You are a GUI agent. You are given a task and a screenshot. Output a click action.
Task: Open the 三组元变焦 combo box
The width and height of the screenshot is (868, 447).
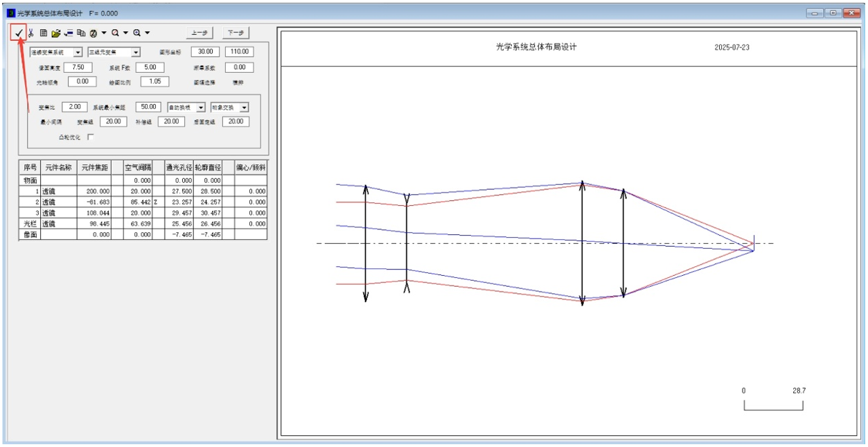click(136, 52)
